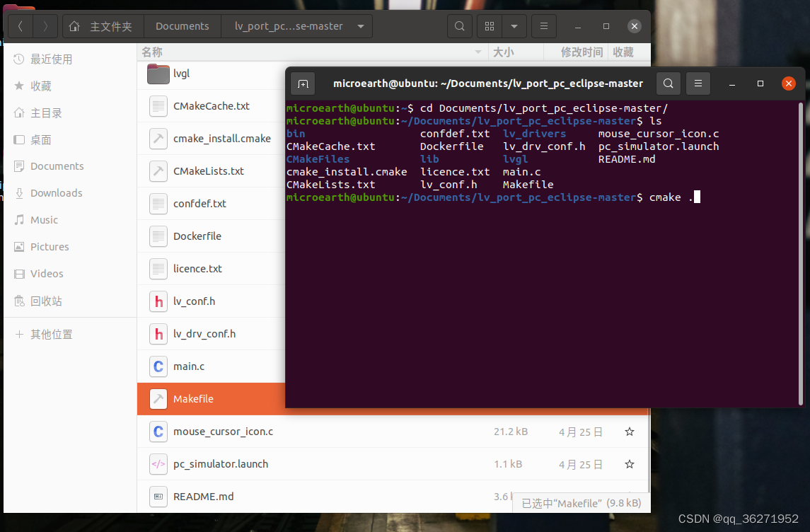Switch the file list to grid view

coord(489,25)
